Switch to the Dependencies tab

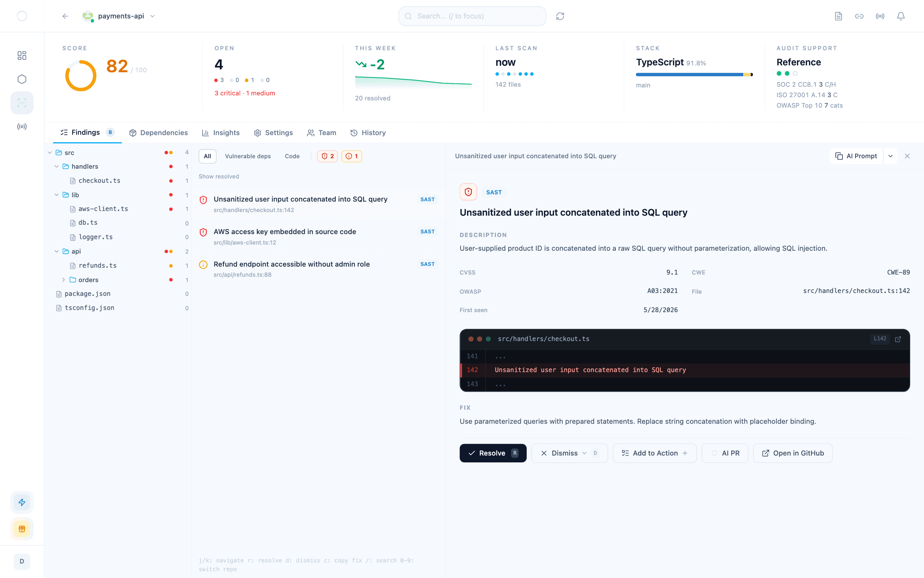coord(158,133)
